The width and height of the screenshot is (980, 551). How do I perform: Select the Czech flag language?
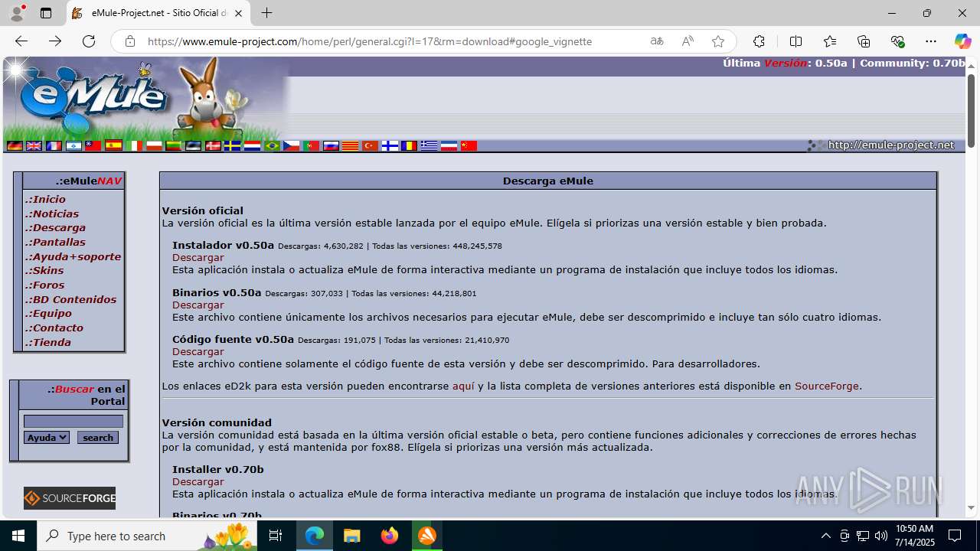[x=291, y=145]
